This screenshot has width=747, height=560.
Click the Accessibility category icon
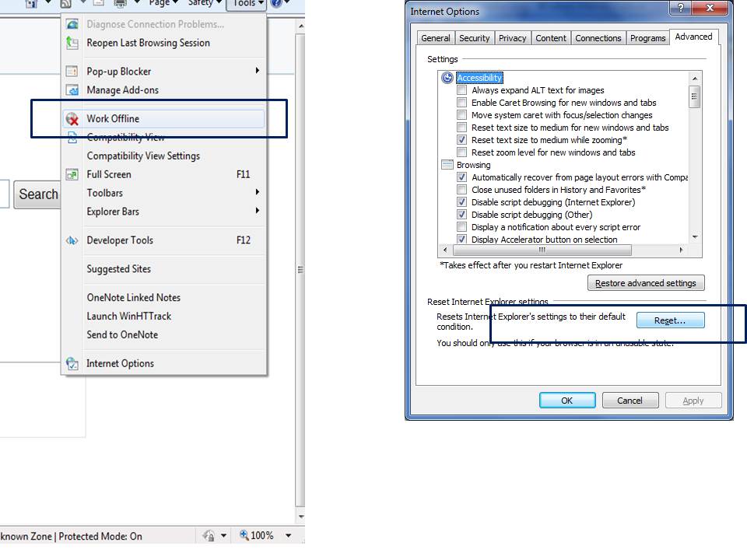tap(447, 78)
